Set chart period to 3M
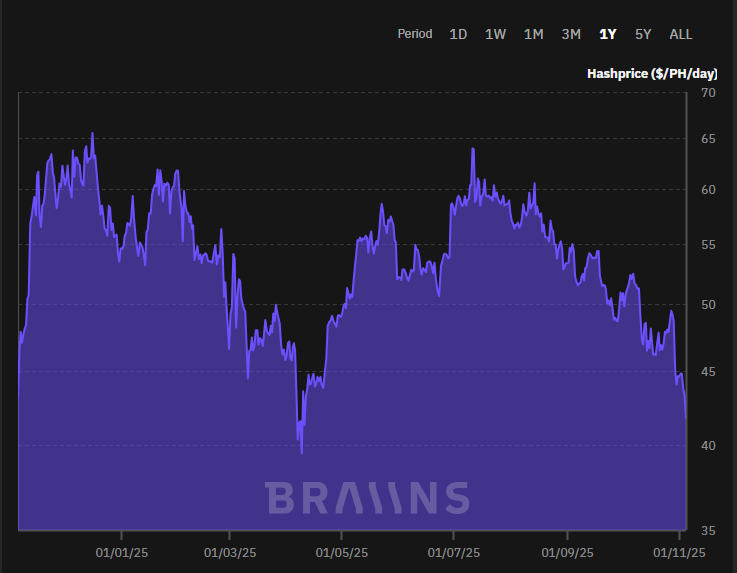Screen dimensions: 737x573 [571, 34]
